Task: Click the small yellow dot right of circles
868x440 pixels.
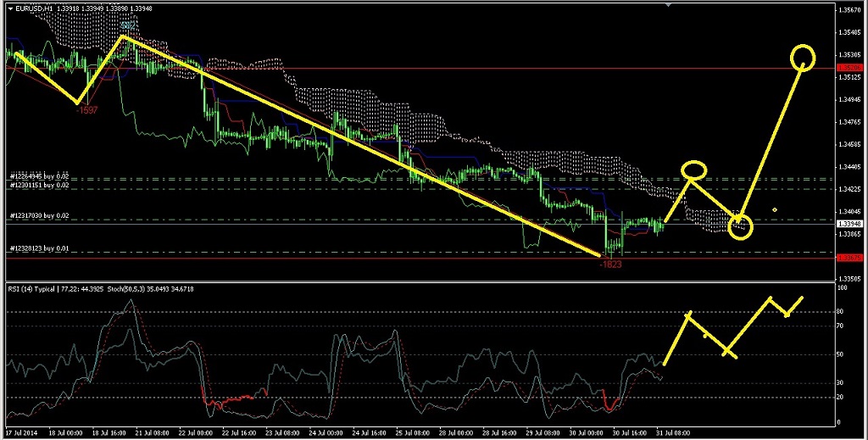Action: click(x=775, y=209)
